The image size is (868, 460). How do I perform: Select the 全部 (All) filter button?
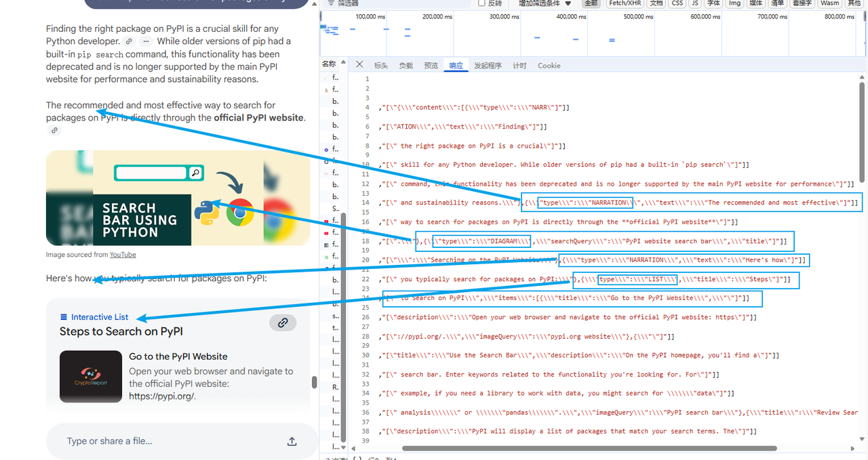pos(591,3)
